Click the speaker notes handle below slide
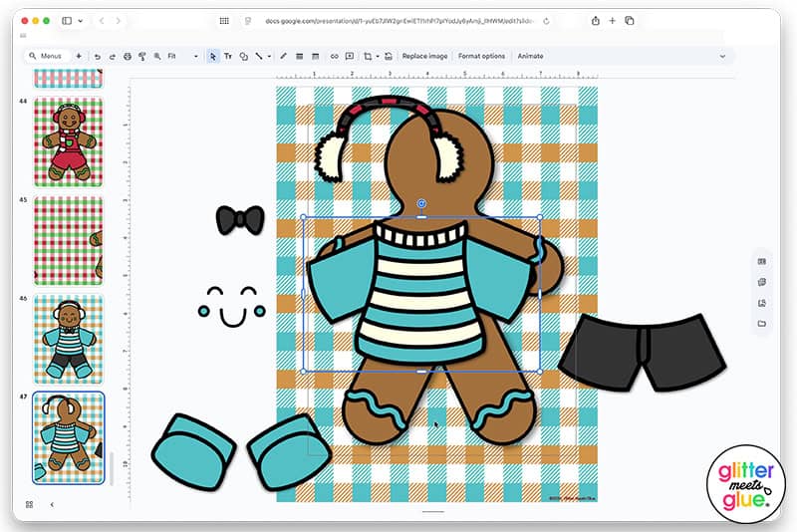This screenshot has height=532, width=797. click(433, 512)
